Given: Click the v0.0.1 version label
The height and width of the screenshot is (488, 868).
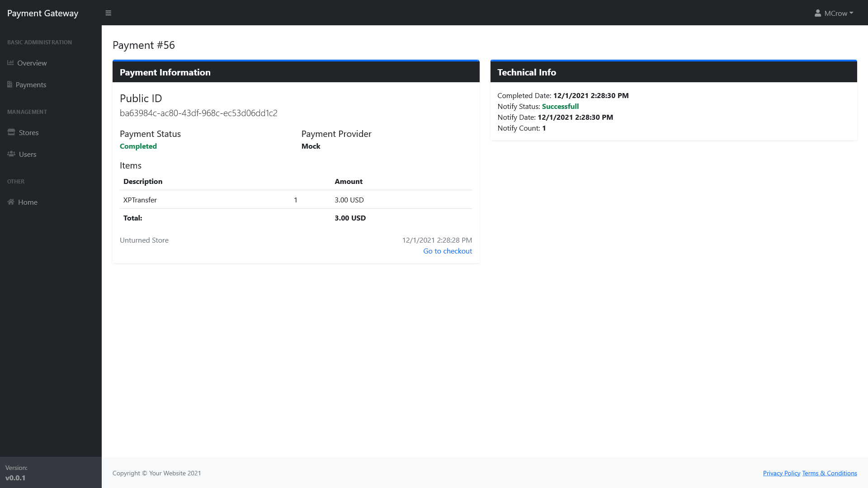Looking at the screenshot, I should click(x=15, y=478).
